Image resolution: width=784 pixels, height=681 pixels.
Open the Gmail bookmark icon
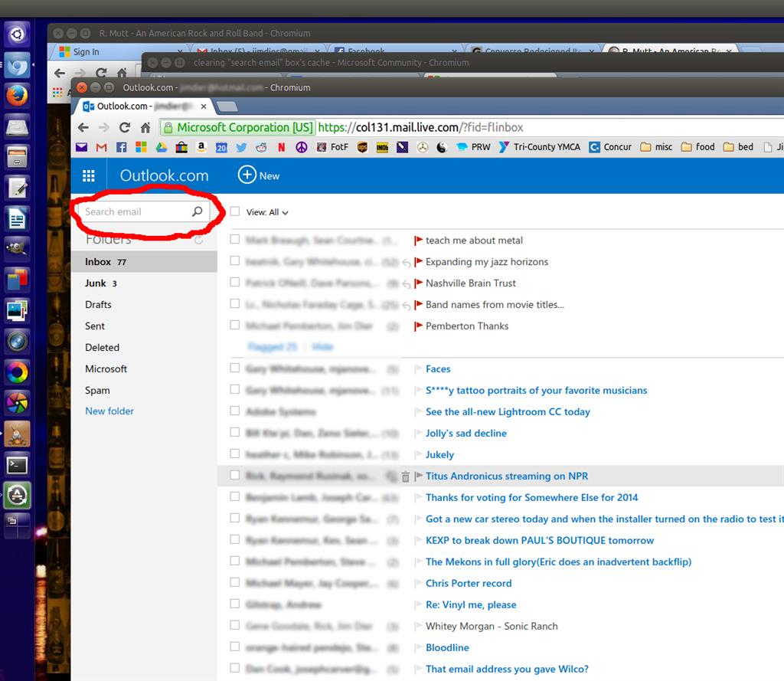[x=102, y=147]
